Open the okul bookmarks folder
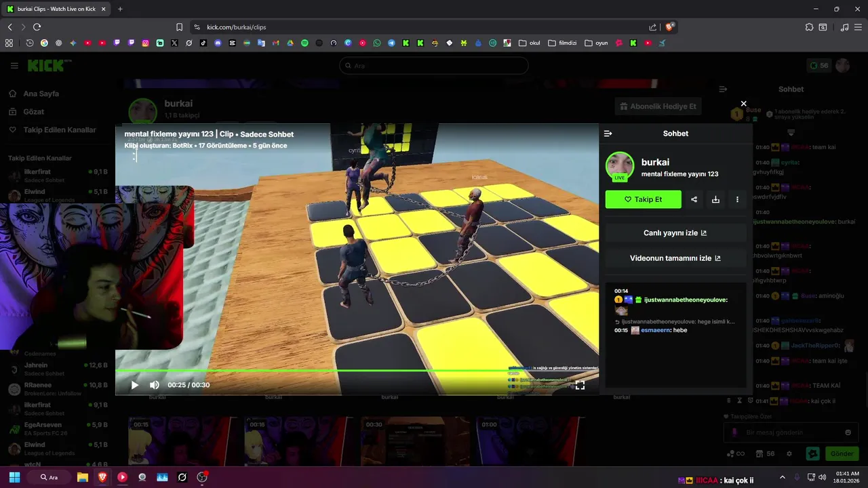This screenshot has width=868, height=488. tap(530, 43)
